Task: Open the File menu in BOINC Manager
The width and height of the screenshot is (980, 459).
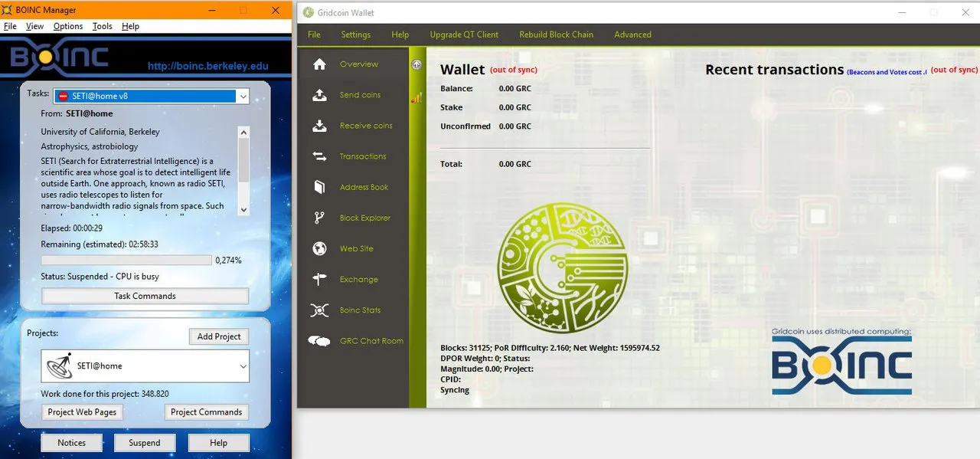Action: click(10, 26)
